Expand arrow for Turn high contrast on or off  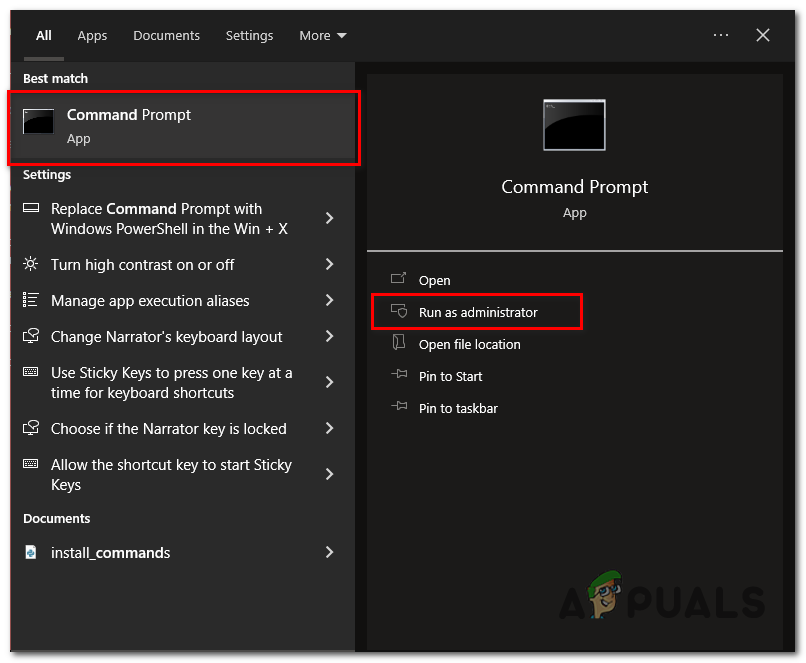click(329, 265)
